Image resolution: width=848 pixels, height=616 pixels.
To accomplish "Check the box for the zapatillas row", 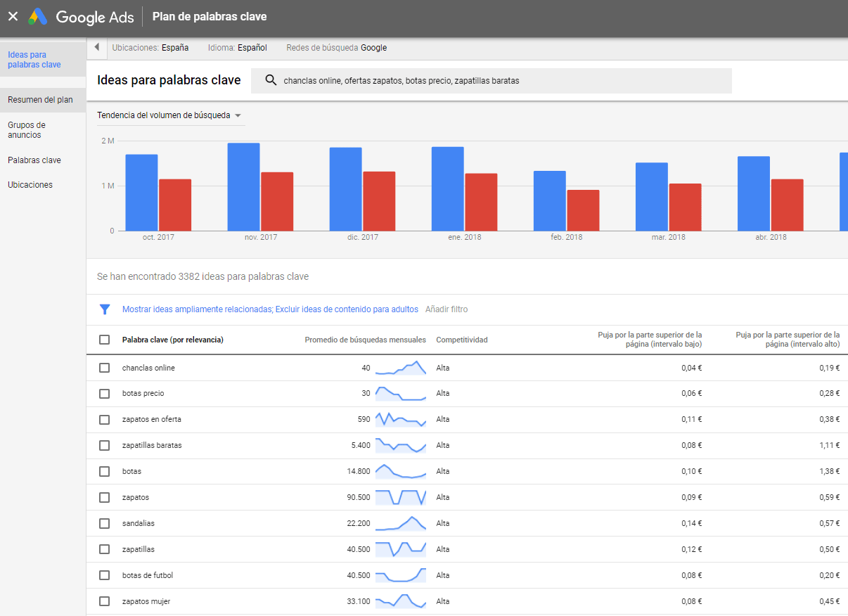I will click(x=105, y=550).
